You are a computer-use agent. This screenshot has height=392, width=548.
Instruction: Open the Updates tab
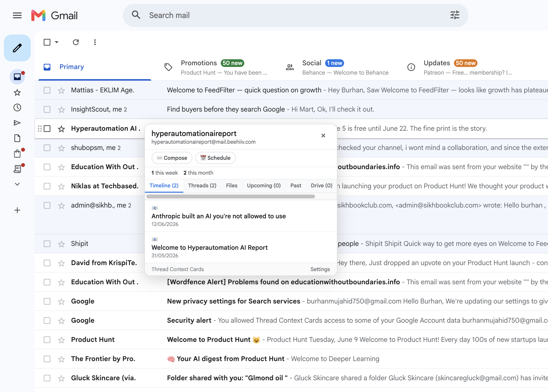(x=459, y=67)
